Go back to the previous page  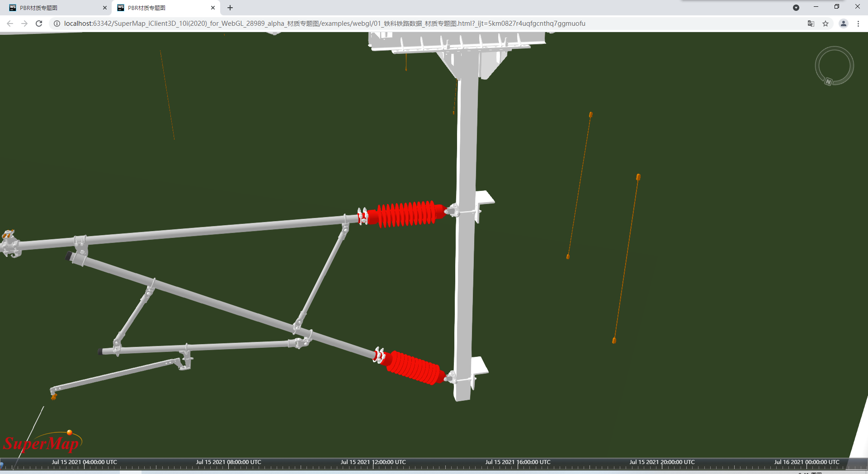tap(10, 24)
